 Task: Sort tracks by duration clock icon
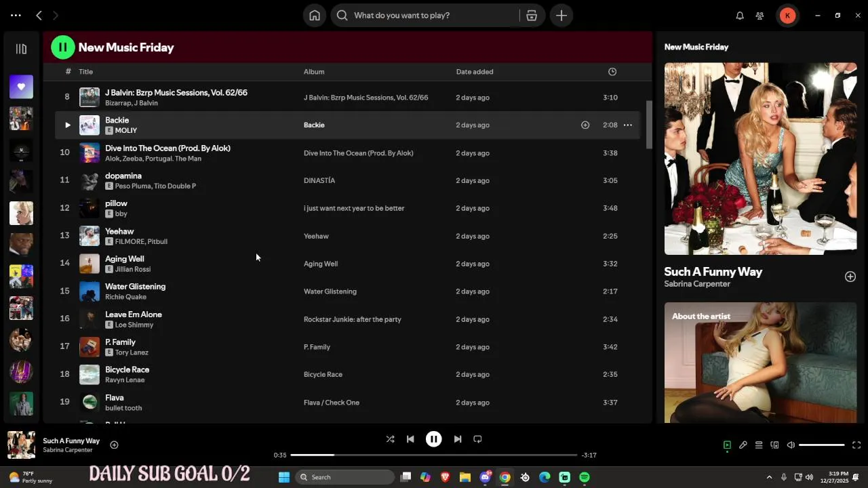pos(612,72)
